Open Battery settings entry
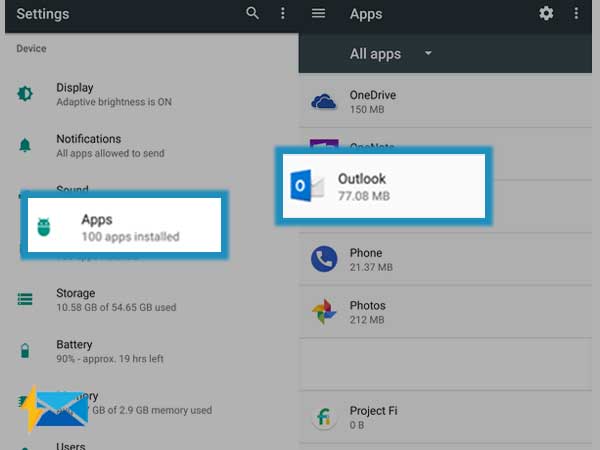 (151, 351)
